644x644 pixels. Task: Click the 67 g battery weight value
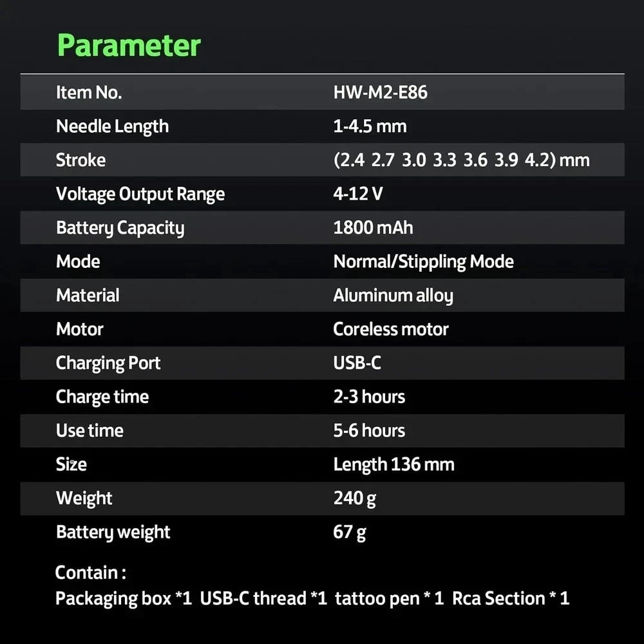pos(350,532)
